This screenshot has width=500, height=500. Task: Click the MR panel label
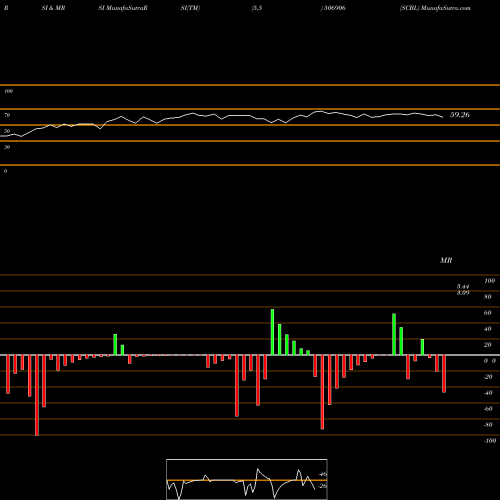[446, 260]
